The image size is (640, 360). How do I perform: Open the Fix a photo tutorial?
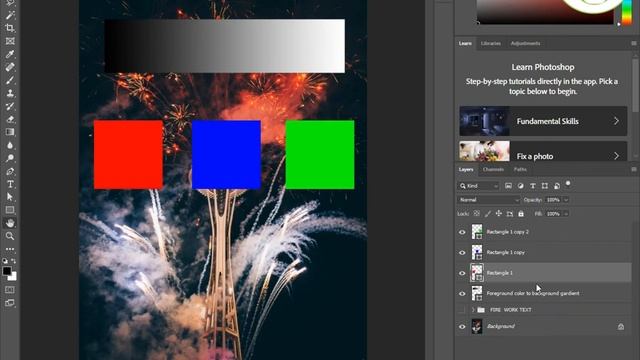click(x=543, y=151)
